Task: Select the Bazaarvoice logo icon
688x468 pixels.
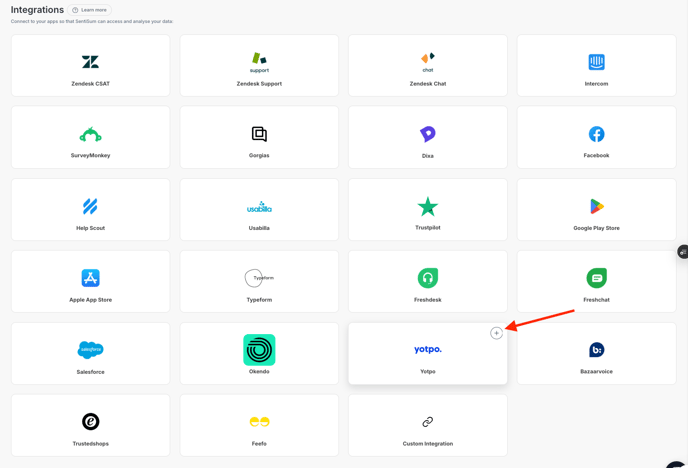Action: point(596,350)
